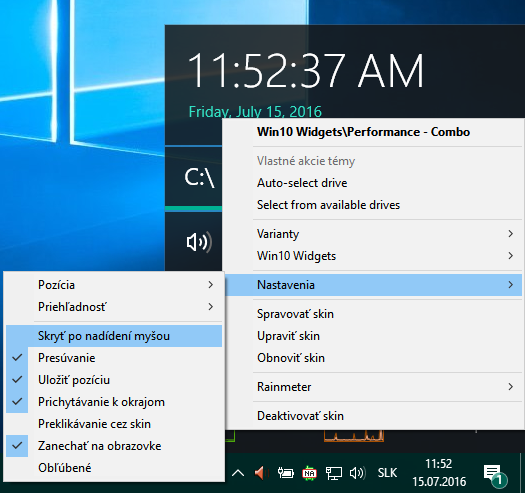
Task: Select Upraviť skin
Action: pos(373,336)
